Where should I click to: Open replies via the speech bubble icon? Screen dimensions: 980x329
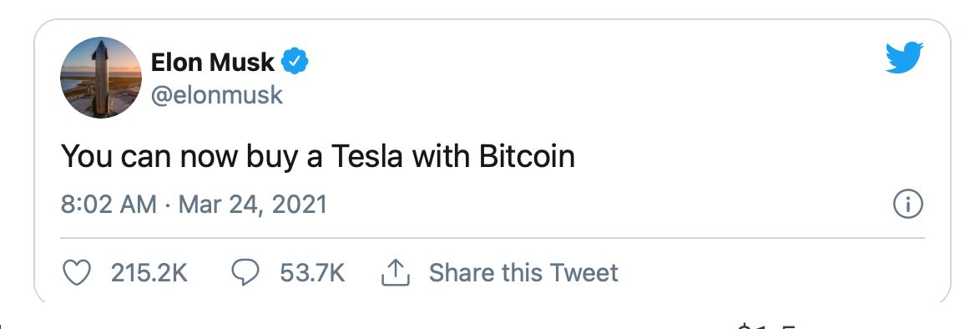(245, 273)
